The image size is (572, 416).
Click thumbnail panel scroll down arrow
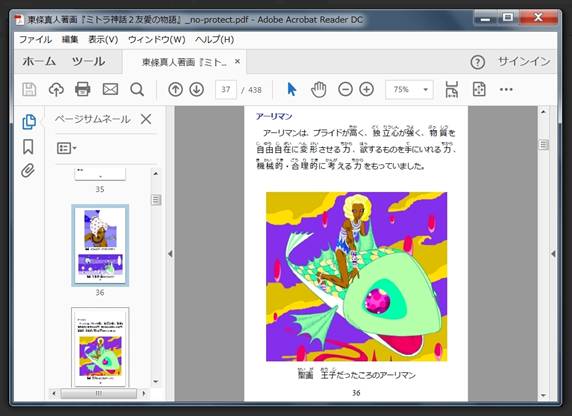pyautogui.click(x=156, y=382)
